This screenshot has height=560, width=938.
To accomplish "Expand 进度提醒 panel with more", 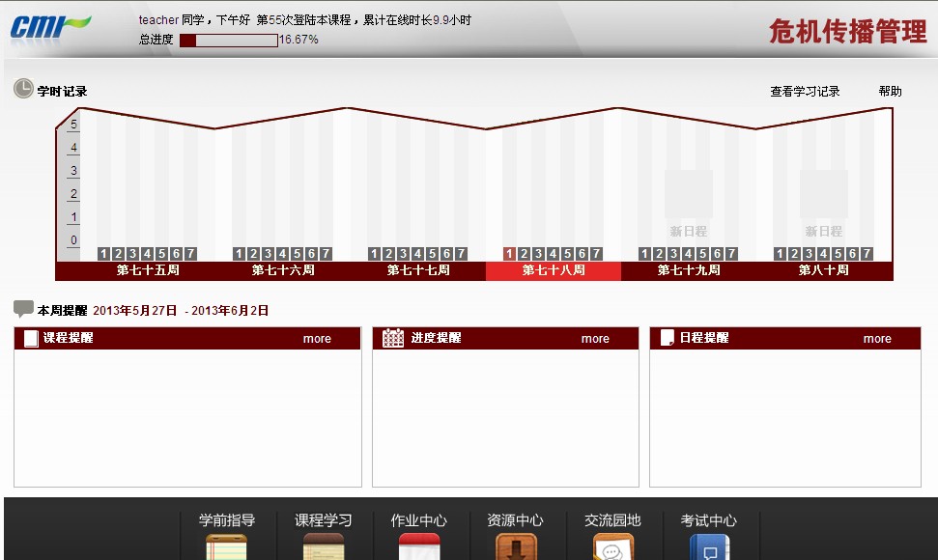I will [x=595, y=339].
